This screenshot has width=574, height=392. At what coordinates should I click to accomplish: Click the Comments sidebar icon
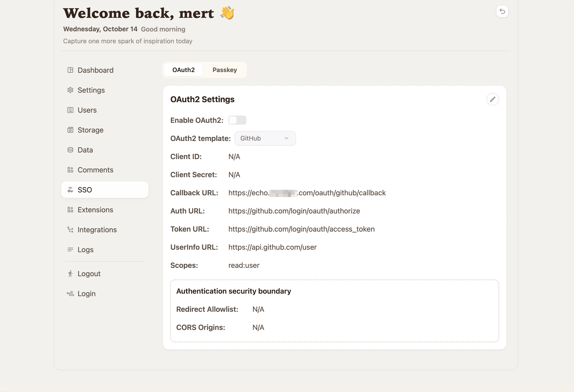(70, 170)
